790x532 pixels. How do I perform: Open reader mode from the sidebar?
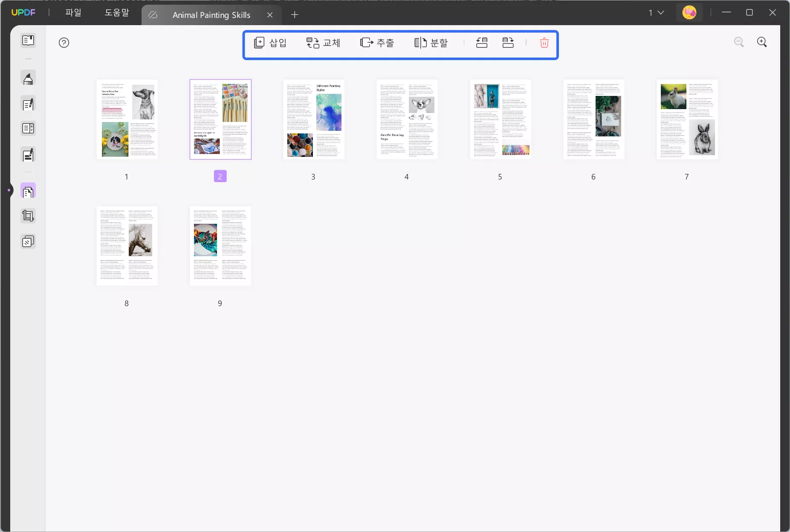tap(28, 40)
